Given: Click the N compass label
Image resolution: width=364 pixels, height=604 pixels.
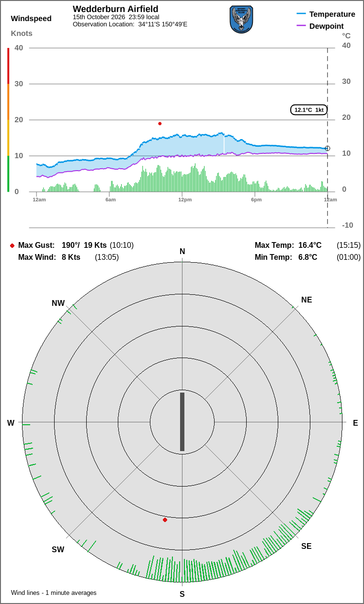Looking at the screenshot, I should (x=182, y=252).
